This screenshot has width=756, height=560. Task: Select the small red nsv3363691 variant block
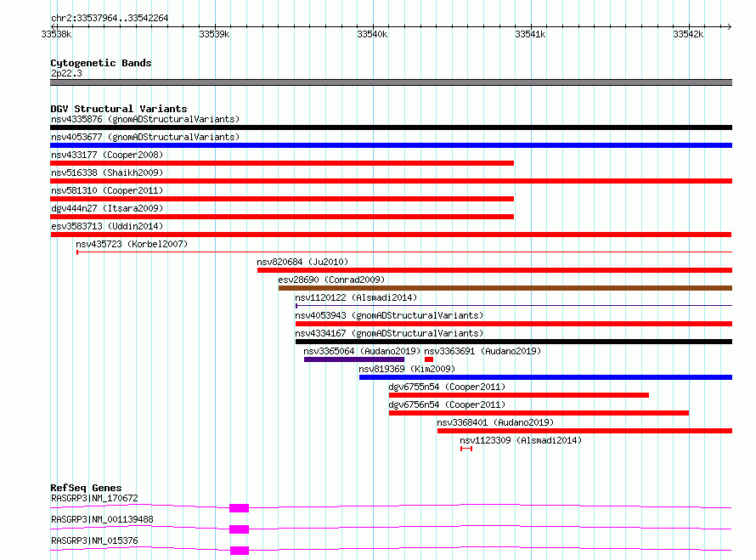(x=429, y=359)
